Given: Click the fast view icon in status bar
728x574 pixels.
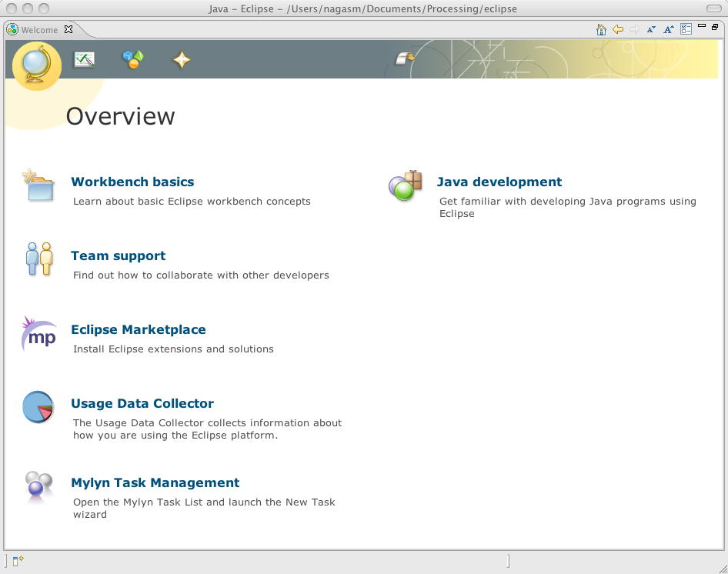Looking at the screenshot, I should [18, 561].
